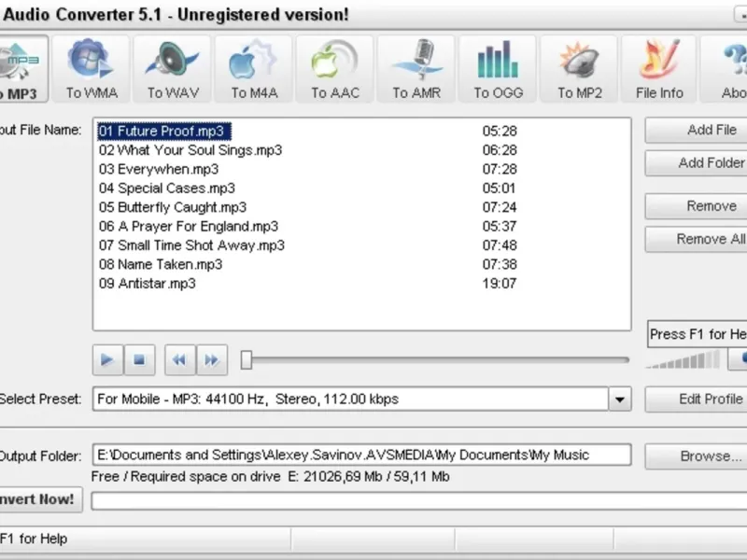Screen dimensions: 747x560
Task: Expand the Select Preset dropdown arrow
Action: point(620,399)
